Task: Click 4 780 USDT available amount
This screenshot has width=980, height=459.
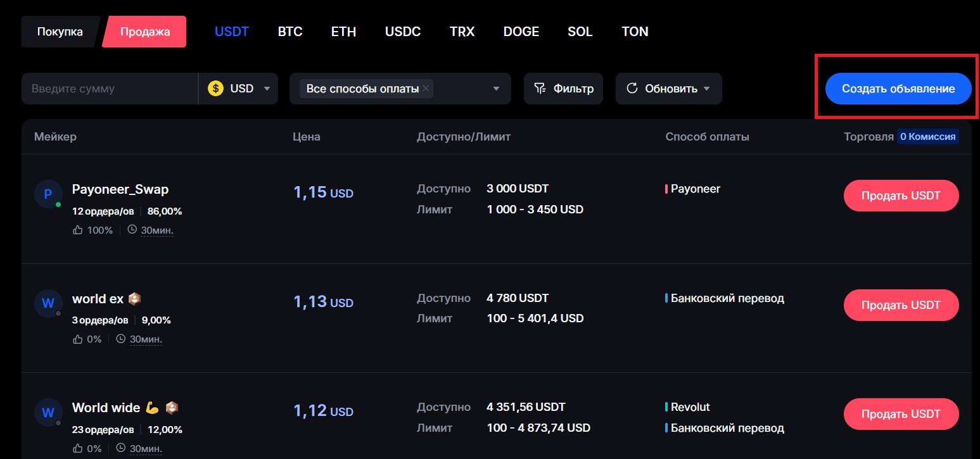Action: click(x=518, y=298)
